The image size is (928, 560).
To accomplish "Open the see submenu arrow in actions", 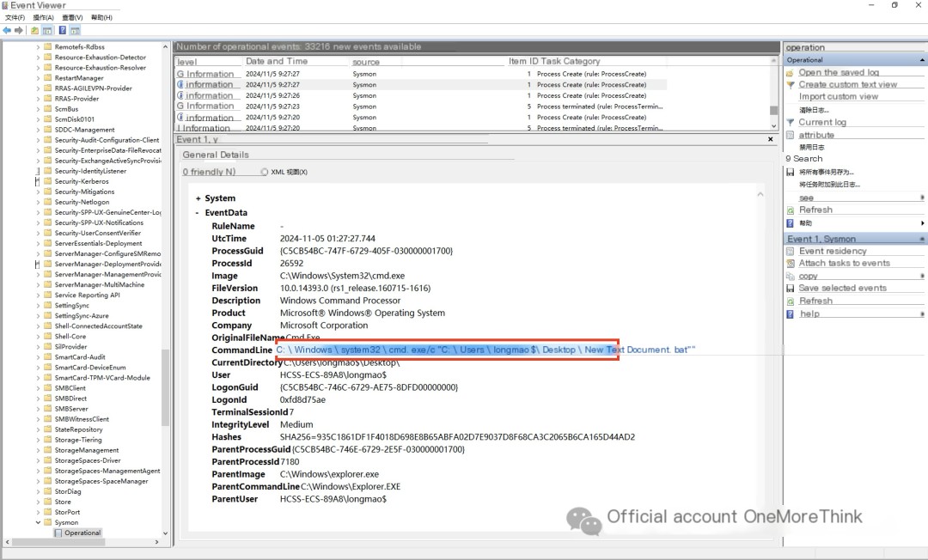I will coord(922,198).
